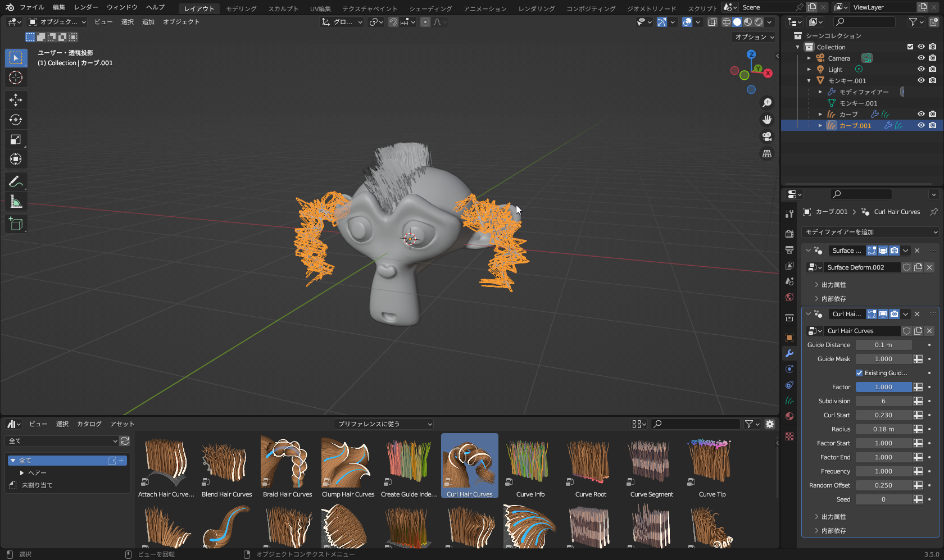Open Output properties printer tab
Image resolution: width=944 pixels, height=560 pixels.
789,249
